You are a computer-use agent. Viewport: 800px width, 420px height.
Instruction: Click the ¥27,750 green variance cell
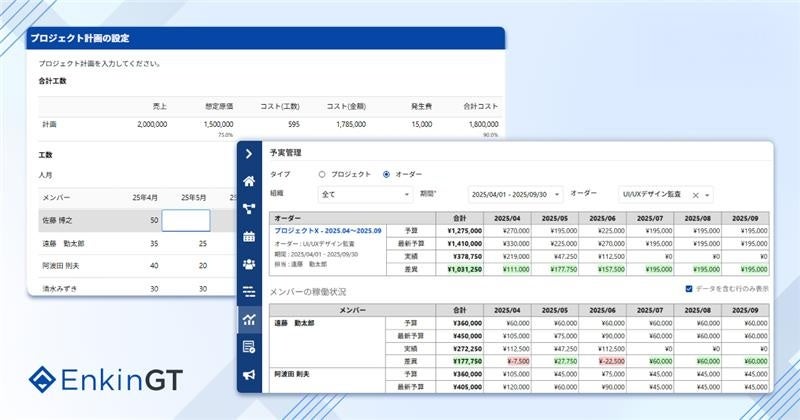[565, 361]
